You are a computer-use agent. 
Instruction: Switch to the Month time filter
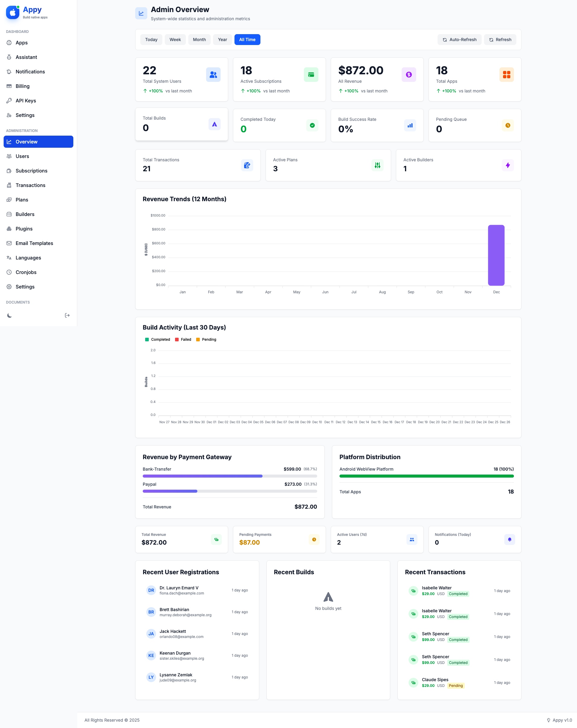click(199, 40)
